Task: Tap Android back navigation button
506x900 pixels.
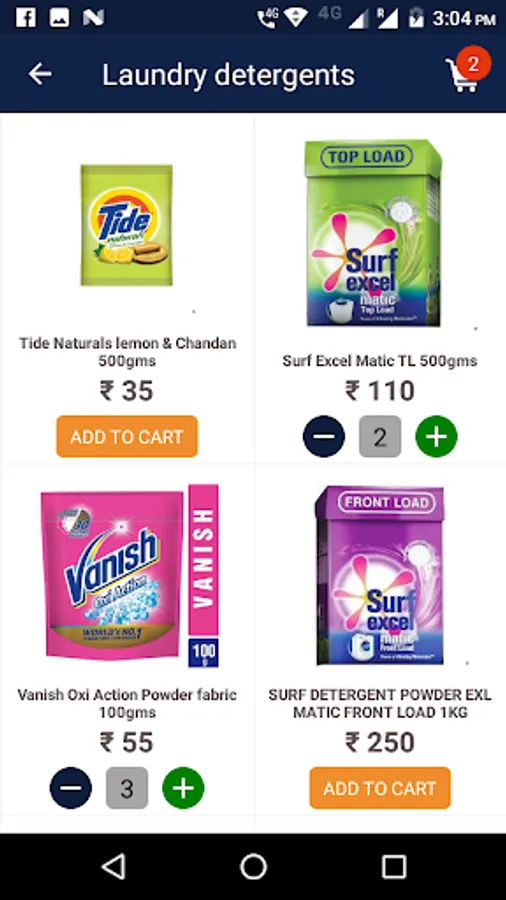Action: (113, 866)
